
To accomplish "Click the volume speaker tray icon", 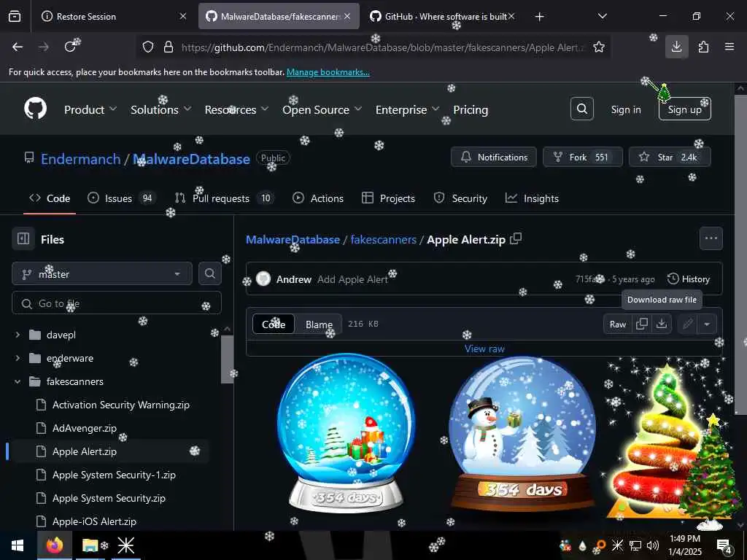I will (653, 545).
